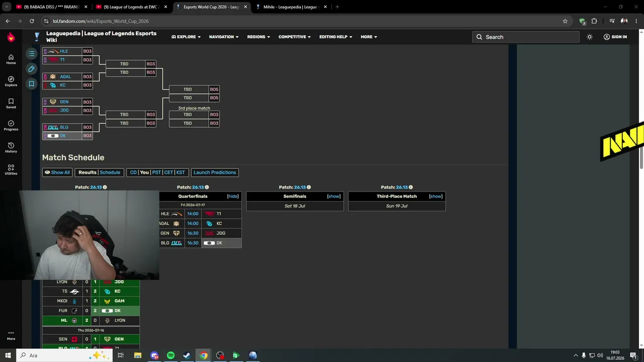644x362 pixels.
Task: Open the Fandom Home sidebar icon
Action: tap(11, 59)
